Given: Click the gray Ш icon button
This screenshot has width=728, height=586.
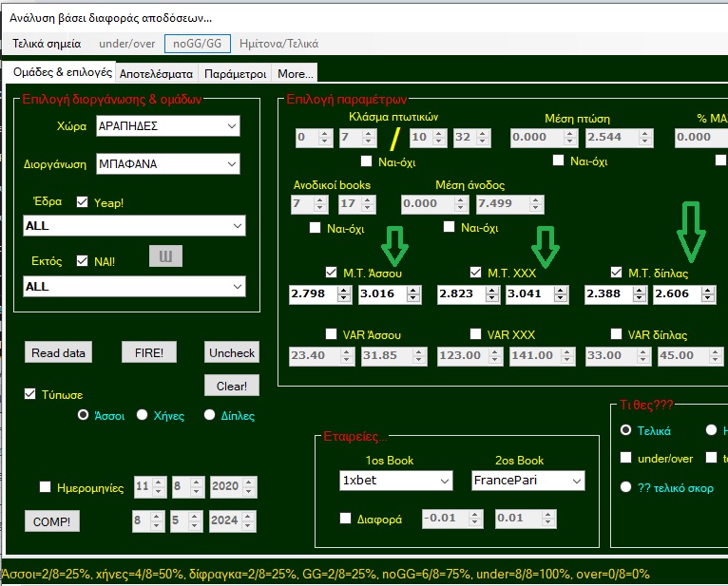Looking at the screenshot, I should (165, 256).
